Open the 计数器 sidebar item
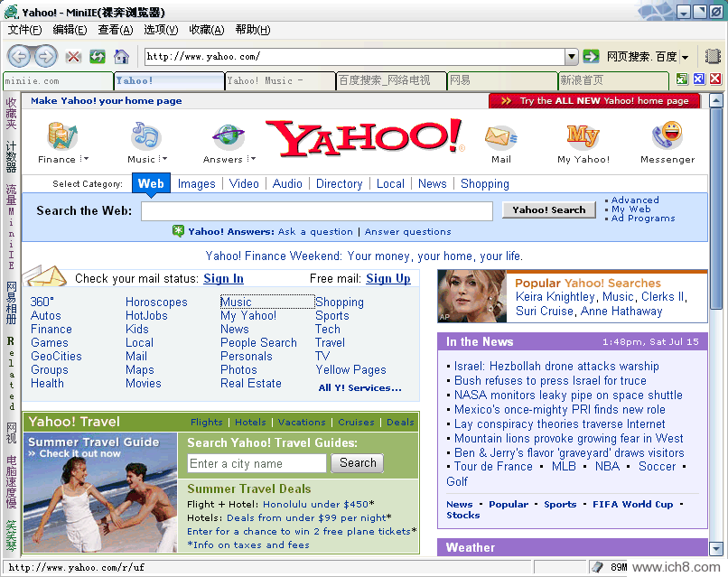Viewport: 728px width, 577px height. (x=11, y=157)
